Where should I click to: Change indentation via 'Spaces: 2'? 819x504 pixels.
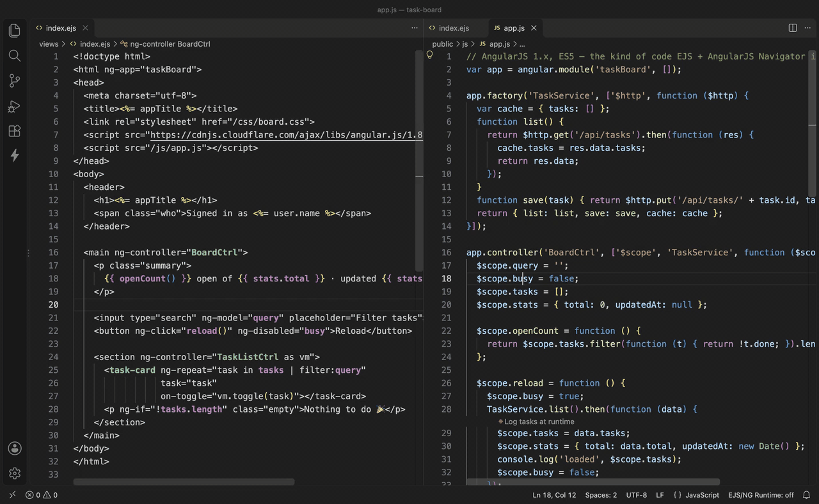(x=601, y=495)
